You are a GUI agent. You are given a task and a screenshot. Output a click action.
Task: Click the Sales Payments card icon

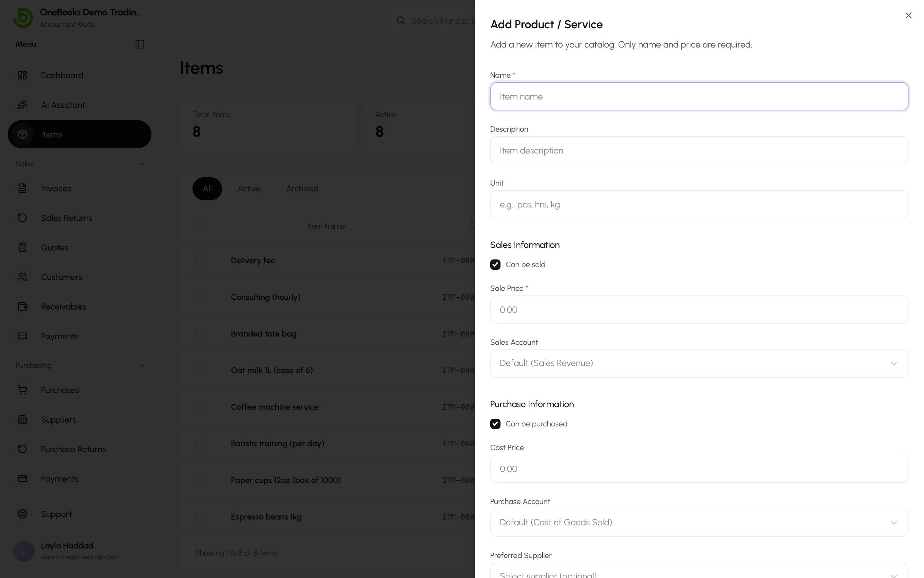pyautogui.click(x=22, y=336)
